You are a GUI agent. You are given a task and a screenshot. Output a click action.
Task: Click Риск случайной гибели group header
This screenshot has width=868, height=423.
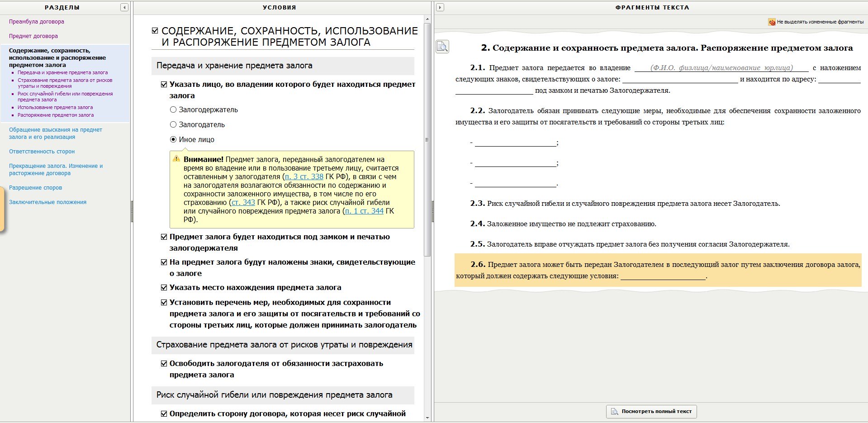pos(283,395)
